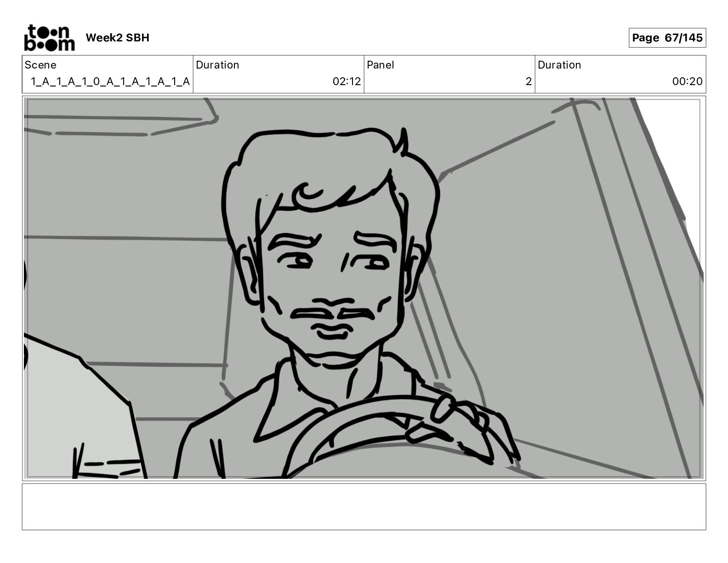The width and height of the screenshot is (728, 563).
Task: Click the empty caption box below the panel
Action: [x=364, y=506]
